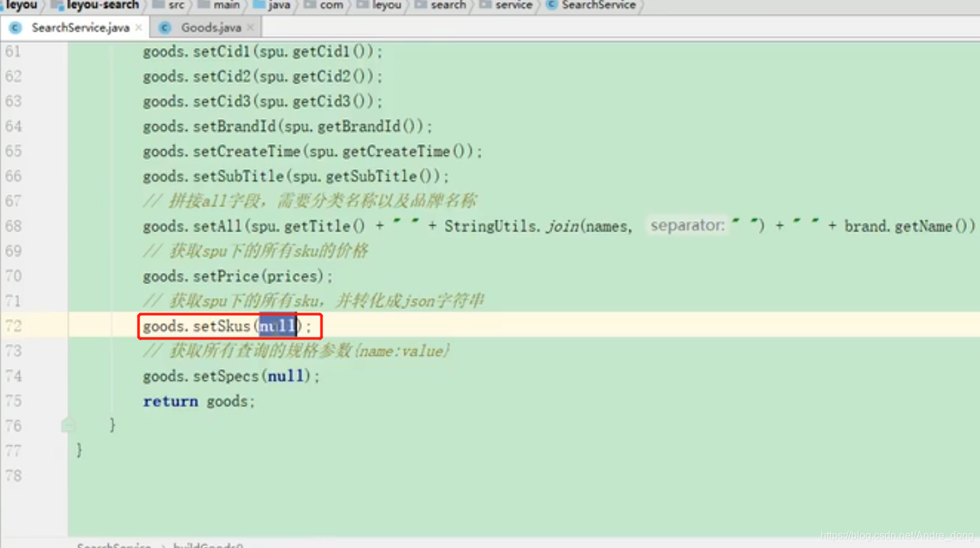This screenshot has width=980, height=548.
Task: Click line number 75 in the gutter
Action: coord(13,401)
